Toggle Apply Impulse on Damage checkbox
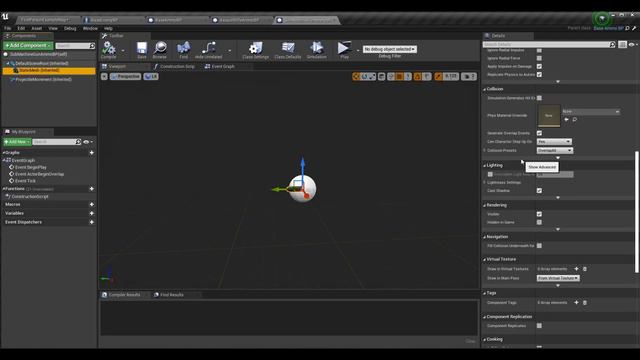This screenshot has height=360, width=640. [539, 66]
